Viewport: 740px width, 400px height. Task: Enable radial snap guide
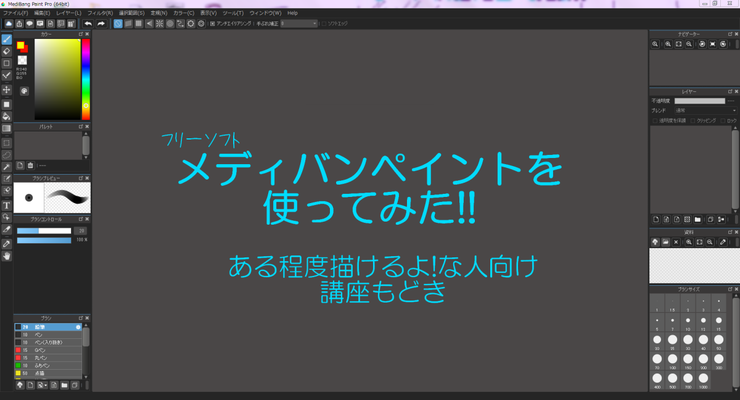160,24
